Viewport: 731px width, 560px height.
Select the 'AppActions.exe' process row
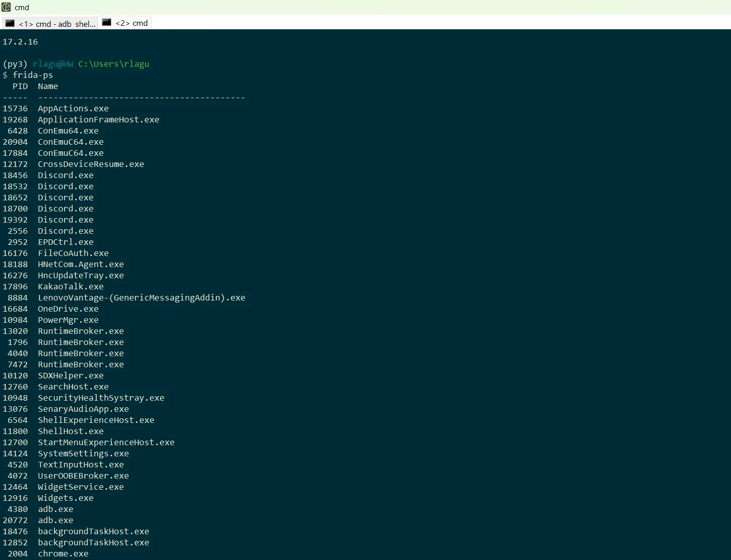(56, 108)
